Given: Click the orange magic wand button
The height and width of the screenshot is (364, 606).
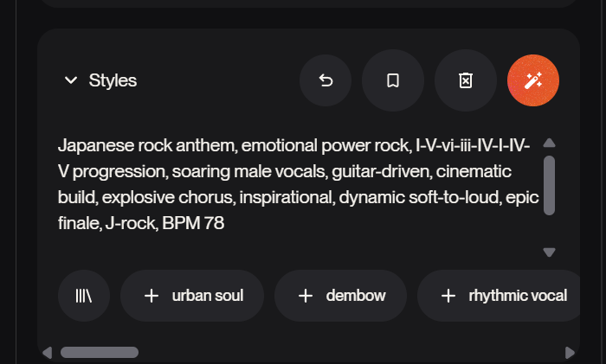Looking at the screenshot, I should pos(532,80).
